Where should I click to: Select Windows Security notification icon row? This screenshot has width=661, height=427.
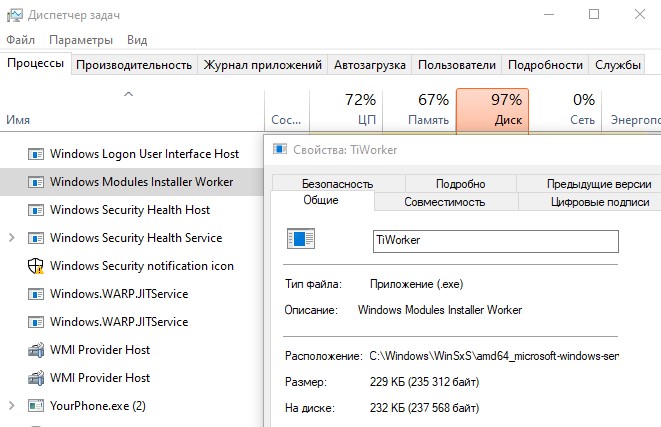click(132, 266)
